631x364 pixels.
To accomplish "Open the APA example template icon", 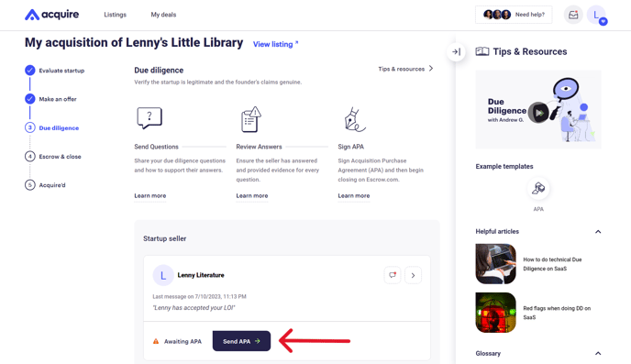I will point(538,188).
